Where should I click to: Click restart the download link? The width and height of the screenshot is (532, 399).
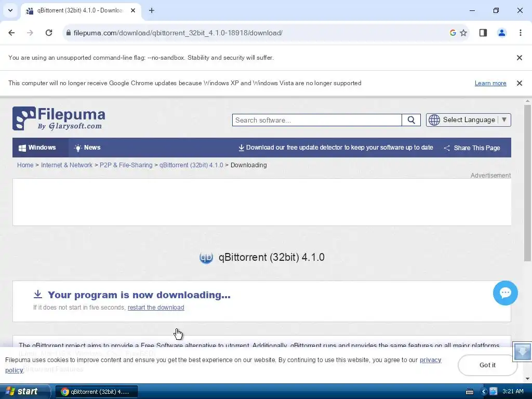click(x=156, y=308)
